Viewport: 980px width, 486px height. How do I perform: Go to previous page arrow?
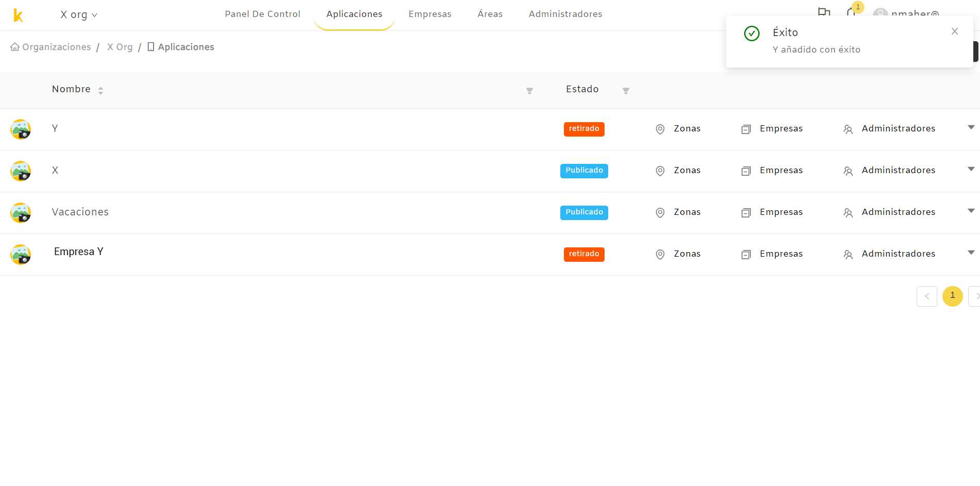[927, 296]
